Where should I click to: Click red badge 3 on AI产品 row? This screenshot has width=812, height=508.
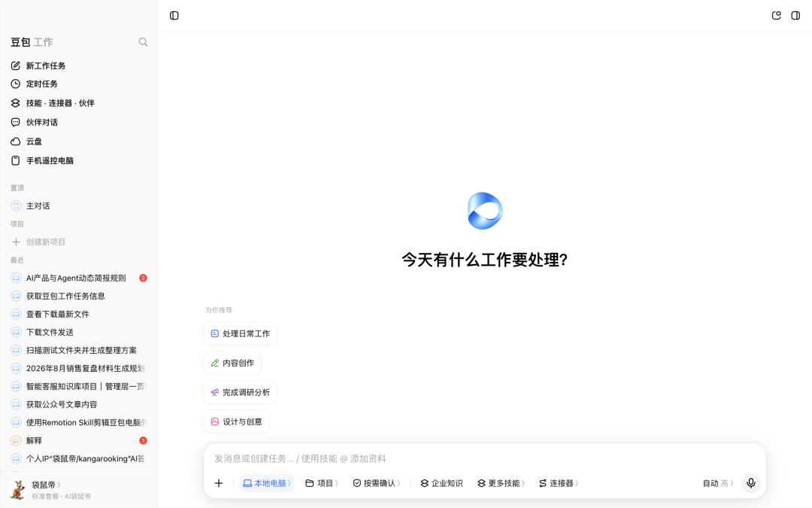pos(144,278)
